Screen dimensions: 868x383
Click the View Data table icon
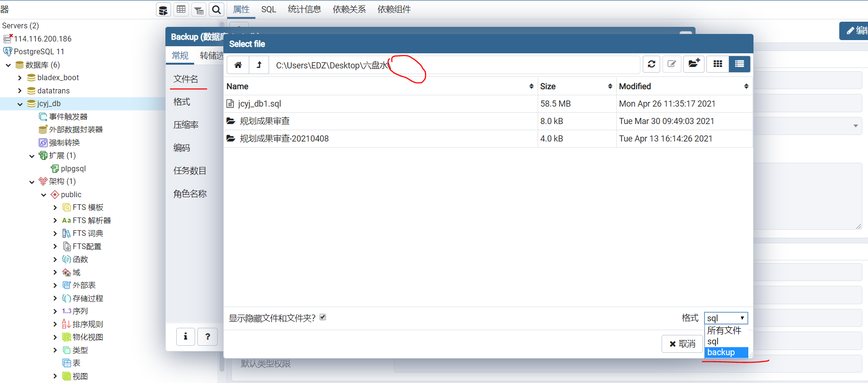click(181, 10)
